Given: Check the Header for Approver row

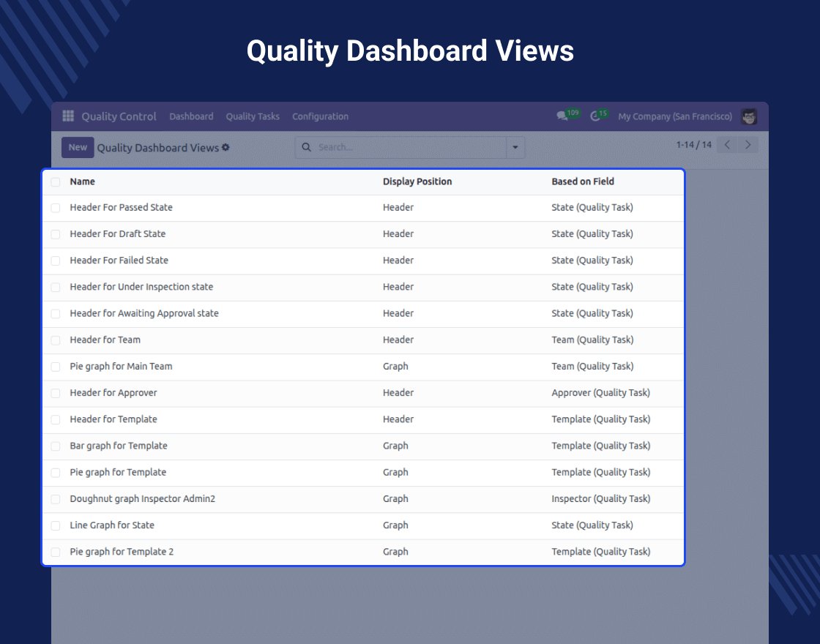Looking at the screenshot, I should tap(56, 394).
